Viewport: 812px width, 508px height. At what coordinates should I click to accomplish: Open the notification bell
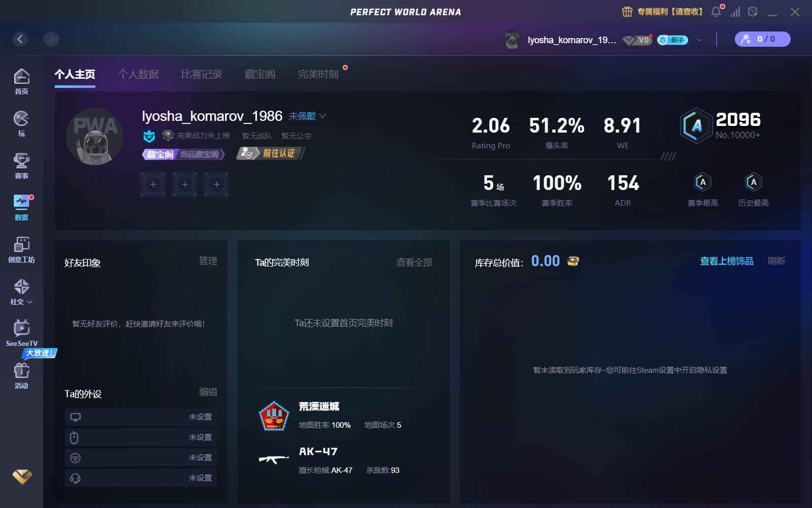(x=716, y=12)
